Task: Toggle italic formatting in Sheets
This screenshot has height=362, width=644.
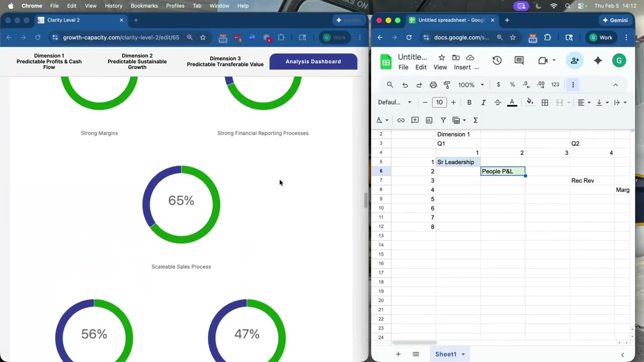Action: pyautogui.click(x=483, y=102)
